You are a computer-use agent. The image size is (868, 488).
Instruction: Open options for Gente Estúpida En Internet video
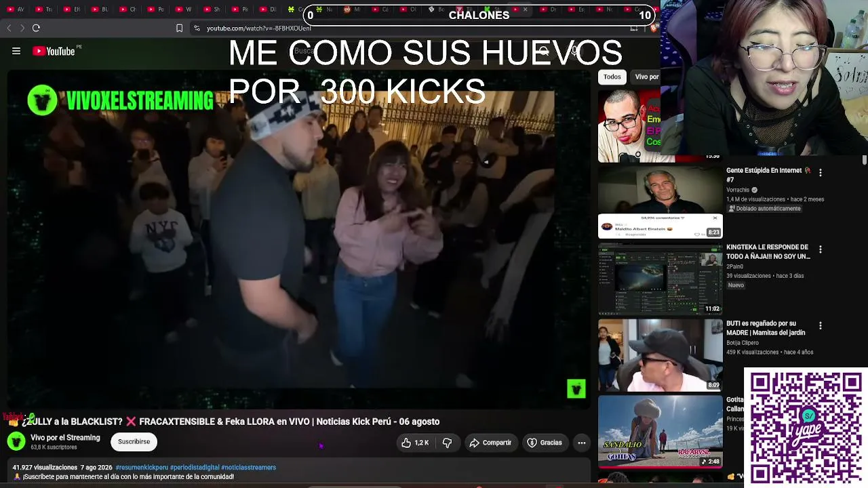pyautogui.click(x=820, y=173)
